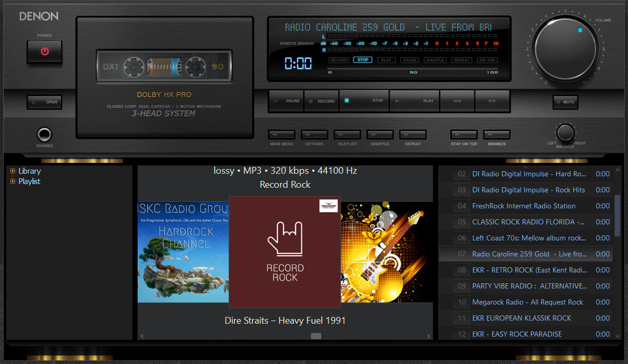Click cover flow scroll left arrow
This screenshot has width=628, height=364.
point(142,336)
